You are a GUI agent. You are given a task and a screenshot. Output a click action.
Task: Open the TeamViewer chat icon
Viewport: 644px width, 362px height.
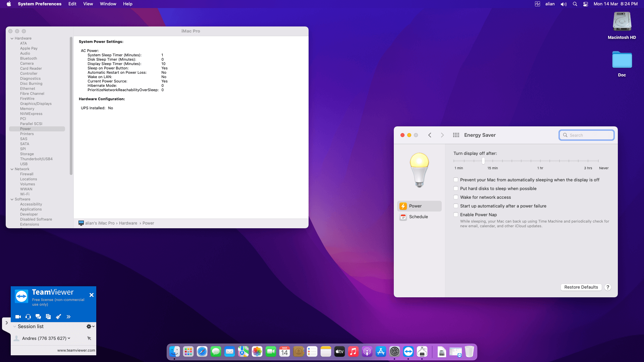pos(38,317)
